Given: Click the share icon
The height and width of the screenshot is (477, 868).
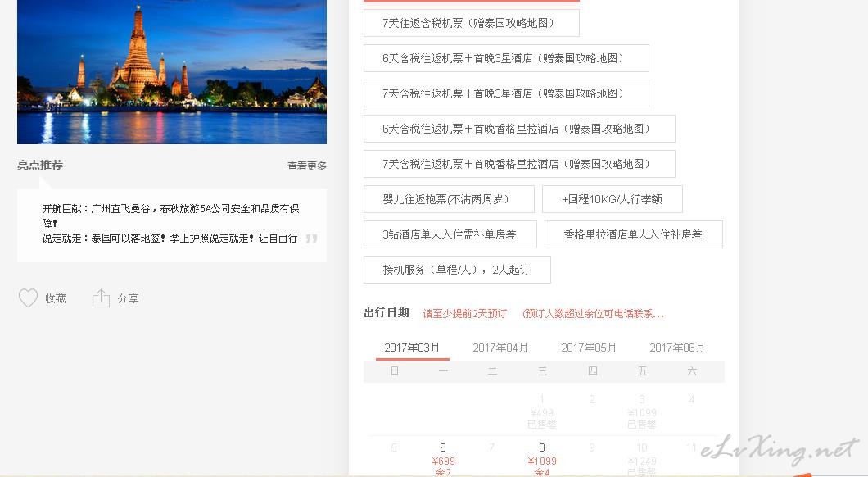Looking at the screenshot, I should (x=101, y=298).
